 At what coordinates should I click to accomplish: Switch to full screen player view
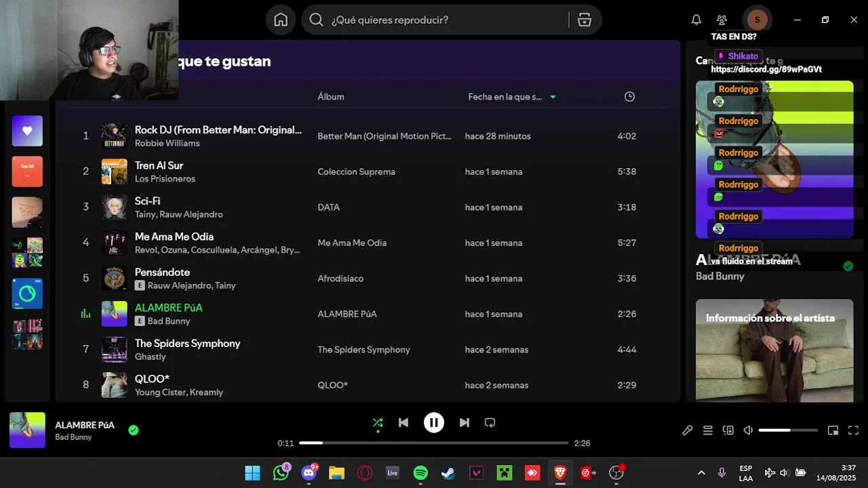(x=853, y=430)
